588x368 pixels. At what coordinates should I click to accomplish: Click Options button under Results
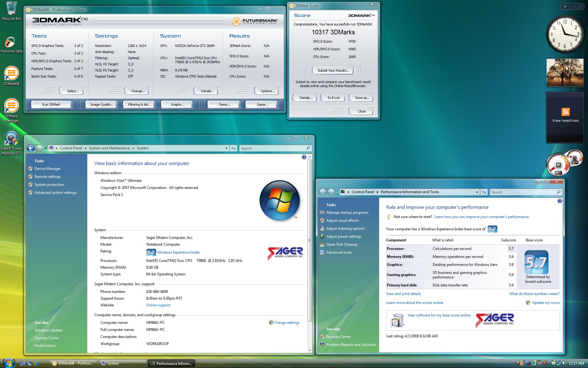tap(267, 91)
